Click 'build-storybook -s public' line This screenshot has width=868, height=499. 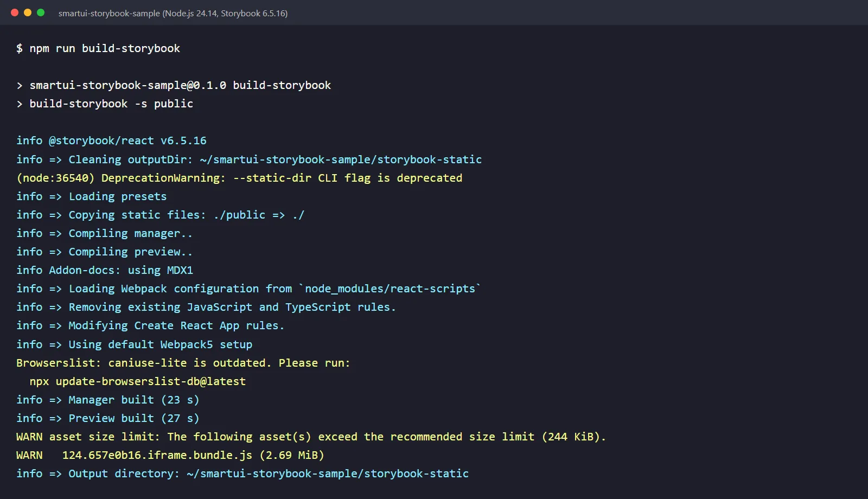click(x=105, y=104)
